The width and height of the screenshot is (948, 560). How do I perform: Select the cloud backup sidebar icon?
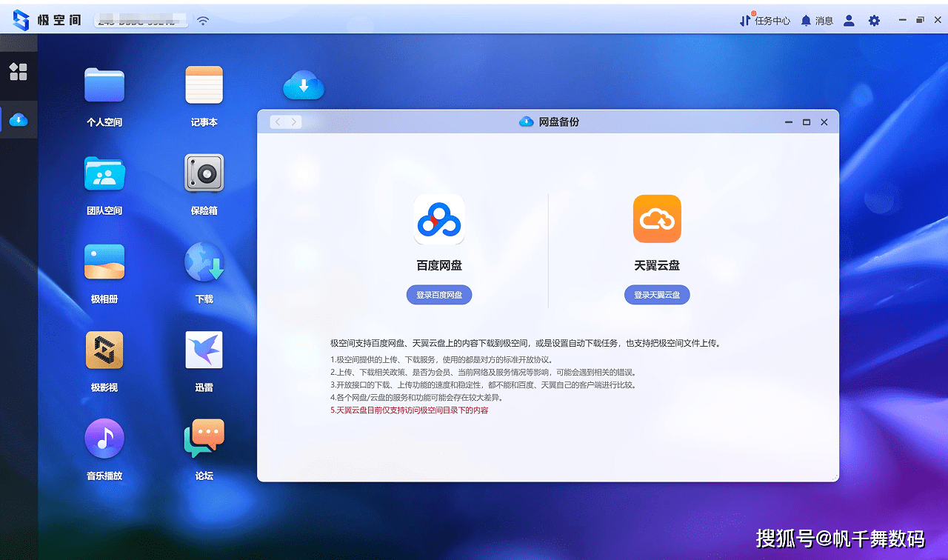(x=19, y=119)
